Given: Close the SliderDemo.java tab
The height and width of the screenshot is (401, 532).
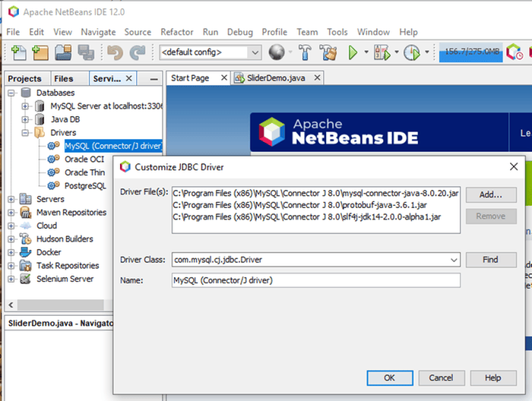Looking at the screenshot, I should pos(317,78).
